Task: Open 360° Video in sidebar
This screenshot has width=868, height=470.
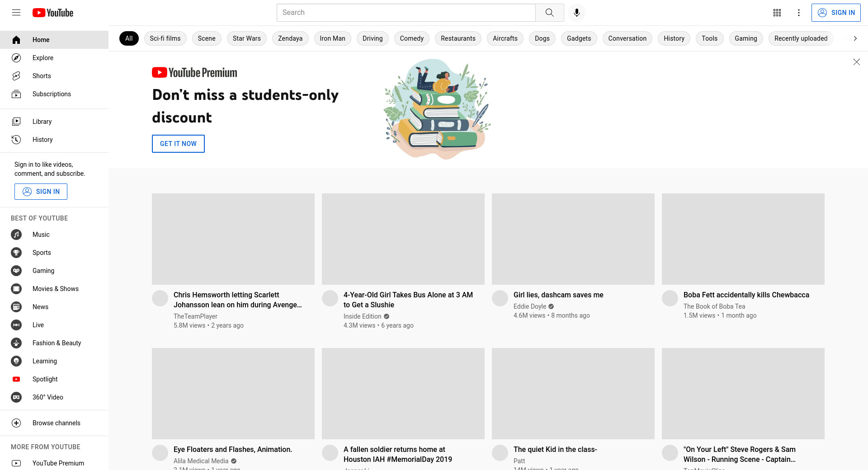Action: click(x=54, y=397)
